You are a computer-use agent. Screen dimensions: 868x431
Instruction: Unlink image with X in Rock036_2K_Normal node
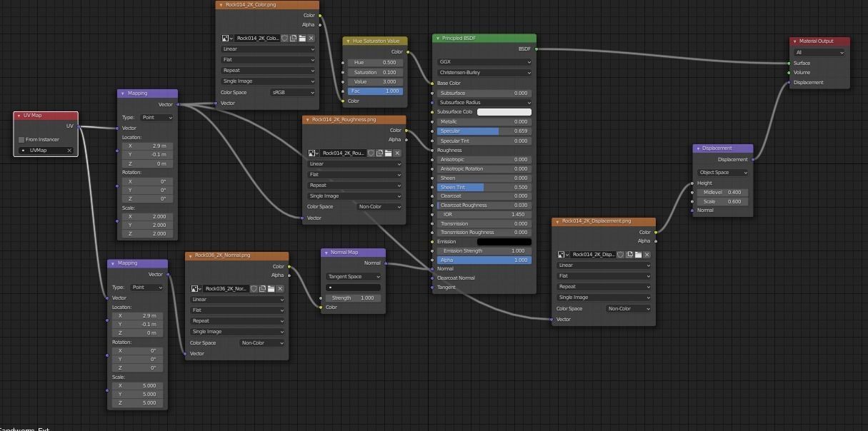pyautogui.click(x=280, y=288)
